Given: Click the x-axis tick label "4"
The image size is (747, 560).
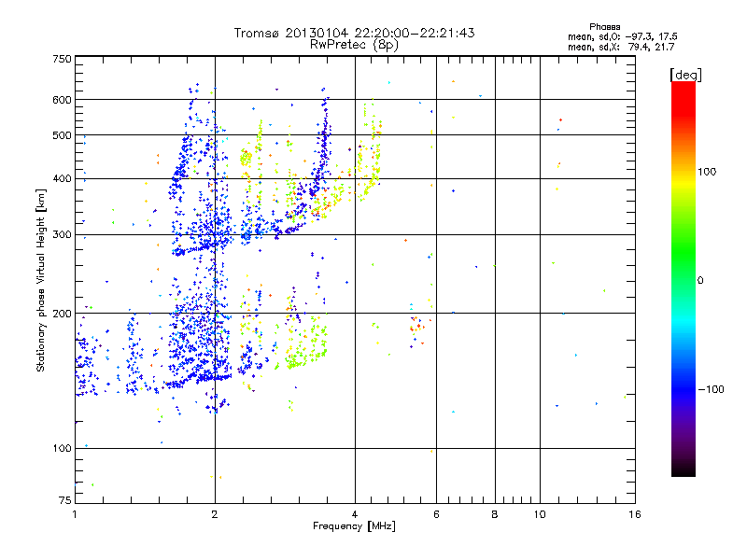Looking at the screenshot, I should pyautogui.click(x=355, y=514).
